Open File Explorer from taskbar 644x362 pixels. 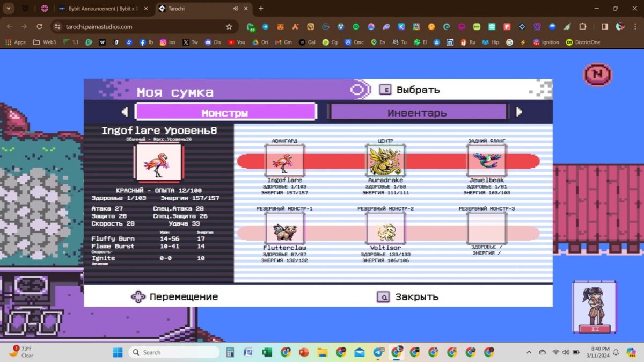tap(322, 352)
